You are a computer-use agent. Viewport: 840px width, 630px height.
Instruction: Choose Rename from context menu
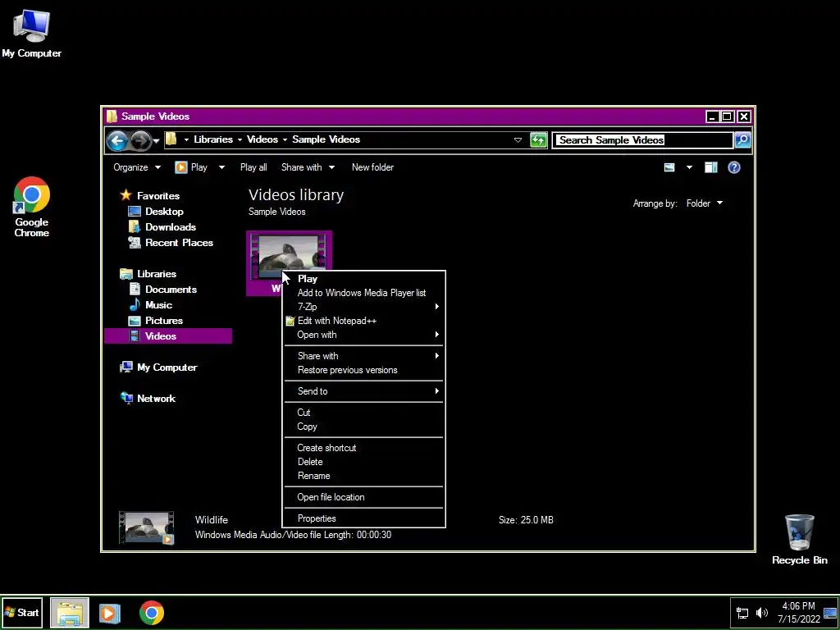(363, 476)
